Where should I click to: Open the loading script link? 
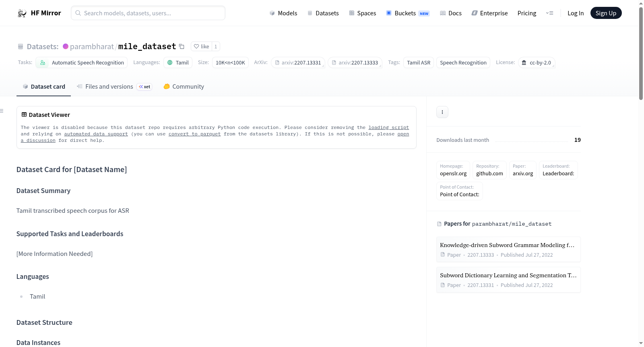388,127
